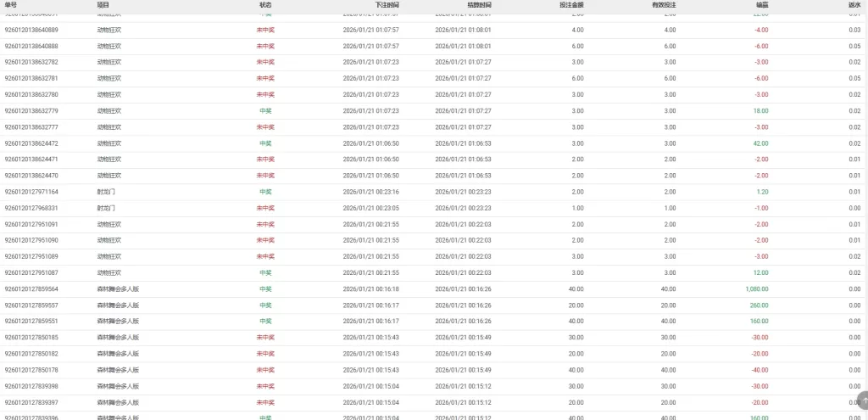
Task: Select the 1.20 win amount cell
Action: pyautogui.click(x=762, y=192)
